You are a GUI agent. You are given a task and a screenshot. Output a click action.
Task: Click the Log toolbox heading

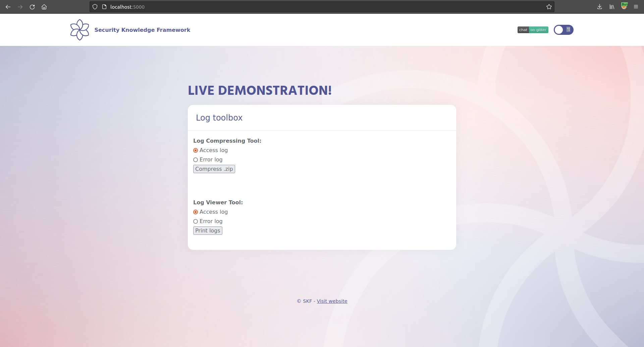coord(219,118)
